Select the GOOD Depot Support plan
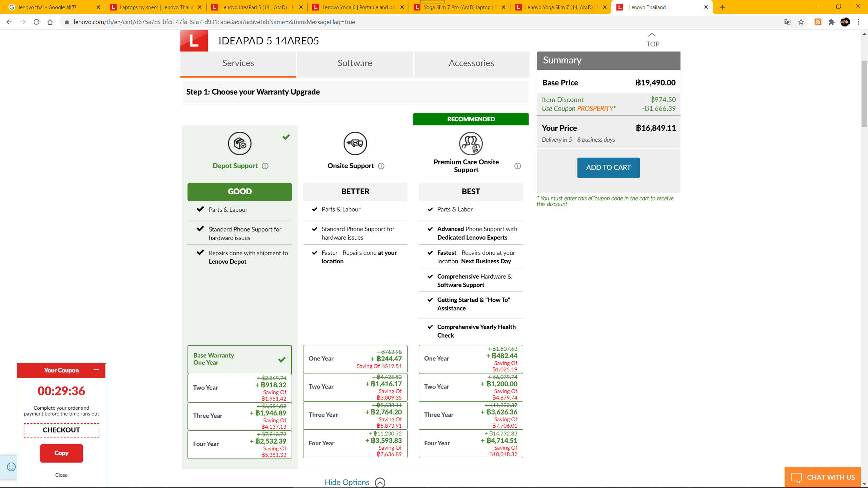The image size is (868, 488). (x=240, y=192)
